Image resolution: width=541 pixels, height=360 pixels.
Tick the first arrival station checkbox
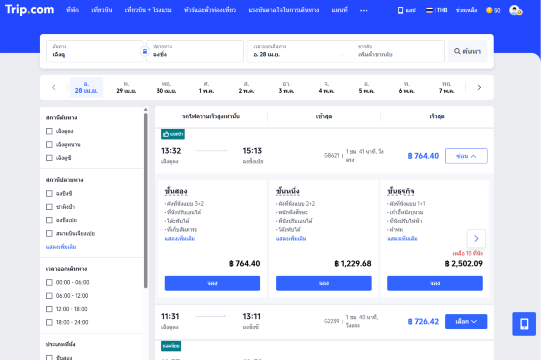[x=49, y=193]
